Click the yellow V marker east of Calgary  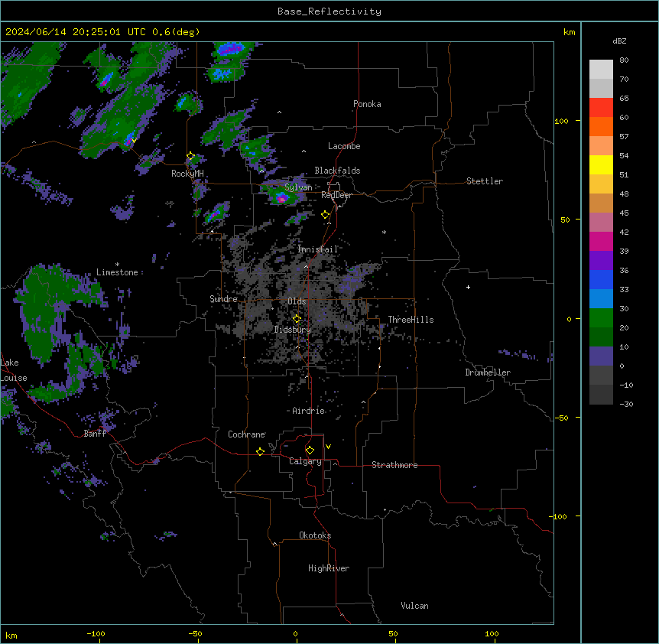tap(328, 447)
